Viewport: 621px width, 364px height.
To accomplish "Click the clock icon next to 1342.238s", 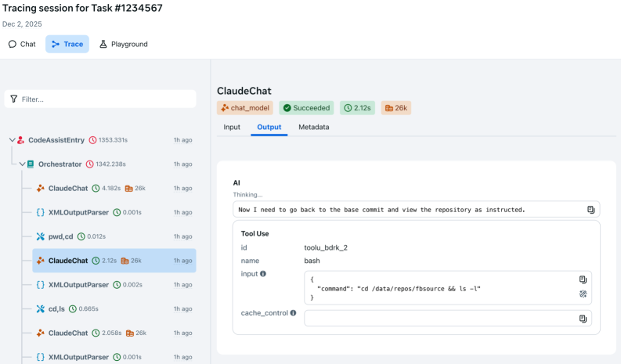I will (x=90, y=164).
